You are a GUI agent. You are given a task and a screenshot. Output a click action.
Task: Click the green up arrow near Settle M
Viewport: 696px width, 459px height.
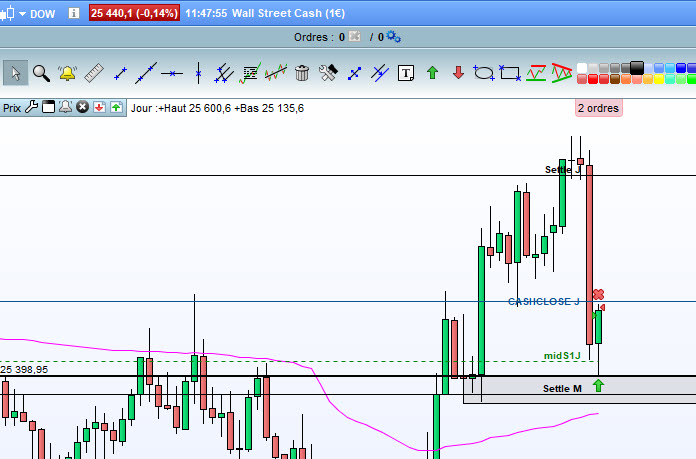point(598,386)
